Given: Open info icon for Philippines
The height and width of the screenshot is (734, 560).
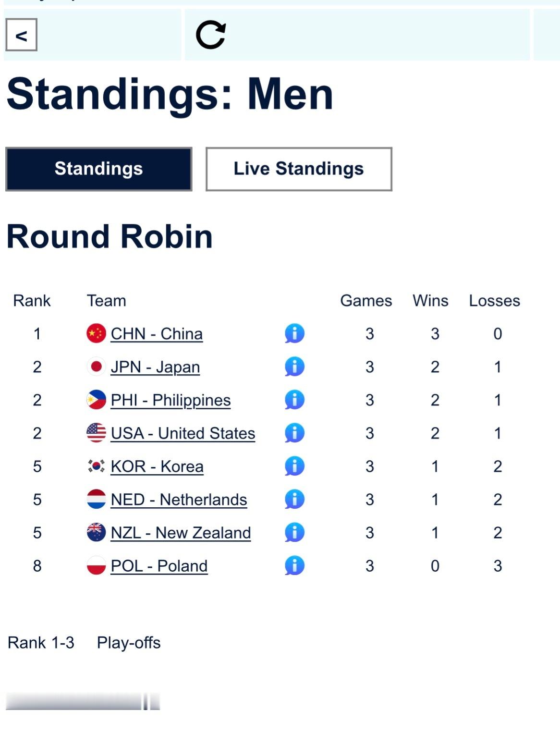Looking at the screenshot, I should tap(294, 400).
